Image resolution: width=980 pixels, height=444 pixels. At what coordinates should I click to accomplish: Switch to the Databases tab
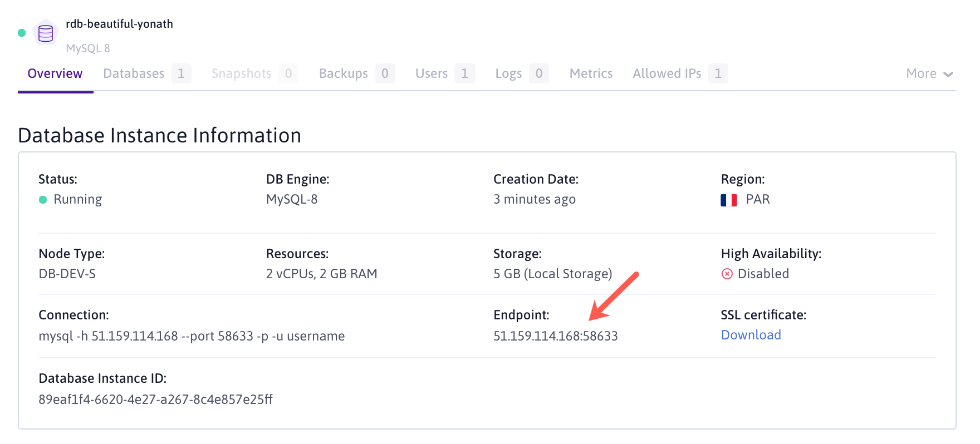coord(134,74)
